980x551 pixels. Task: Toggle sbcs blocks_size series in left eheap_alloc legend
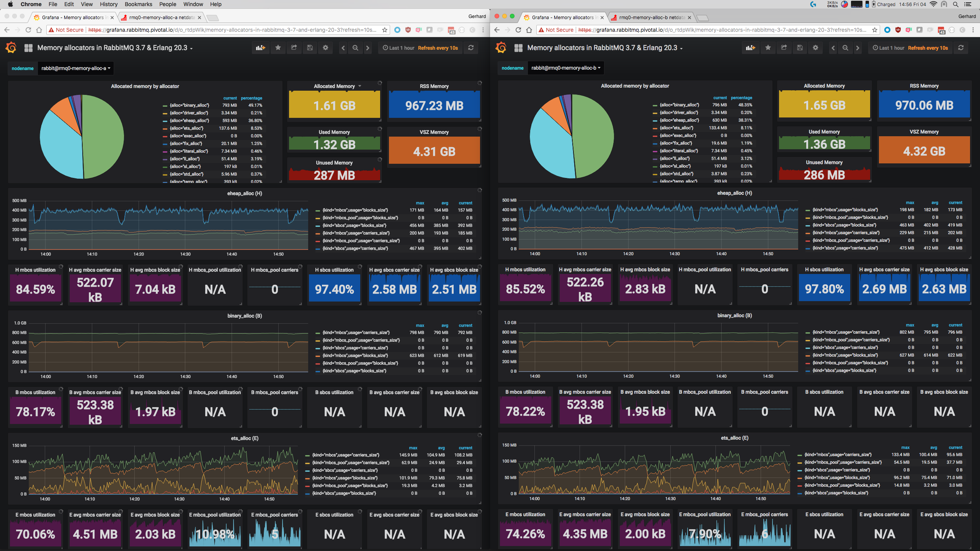point(354,225)
